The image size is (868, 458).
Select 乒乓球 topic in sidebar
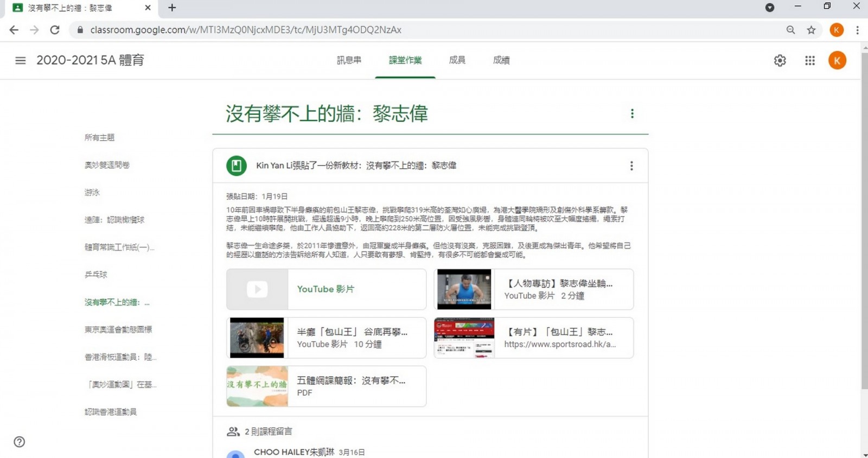click(96, 275)
